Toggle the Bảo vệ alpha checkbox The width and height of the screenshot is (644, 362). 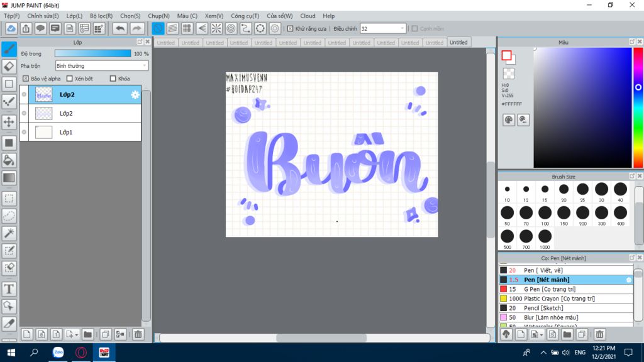coord(25,79)
